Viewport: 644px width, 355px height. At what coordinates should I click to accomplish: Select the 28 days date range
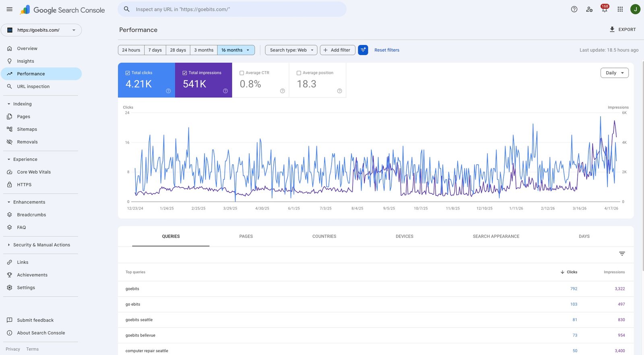(x=178, y=50)
